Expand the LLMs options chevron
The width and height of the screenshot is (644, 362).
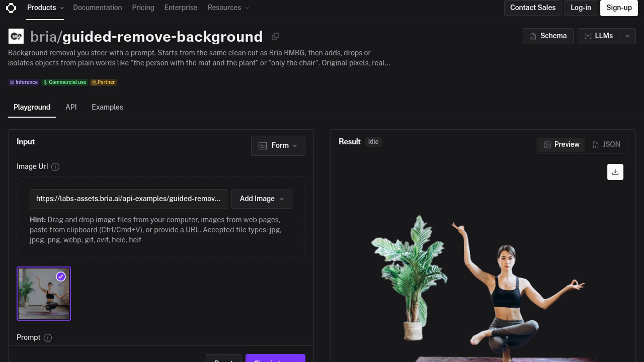627,36
